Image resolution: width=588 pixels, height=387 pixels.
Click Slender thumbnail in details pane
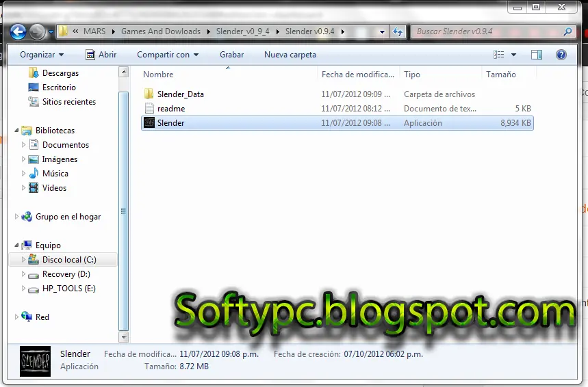[x=35, y=361]
